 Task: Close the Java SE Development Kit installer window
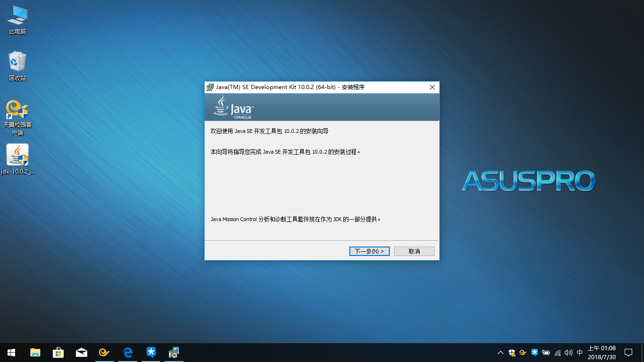(x=432, y=87)
